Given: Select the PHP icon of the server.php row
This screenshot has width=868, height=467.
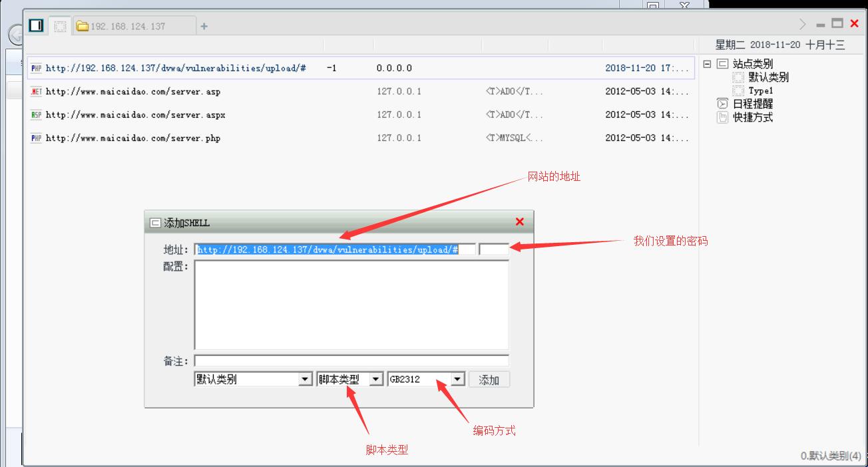Looking at the screenshot, I should click(36, 138).
